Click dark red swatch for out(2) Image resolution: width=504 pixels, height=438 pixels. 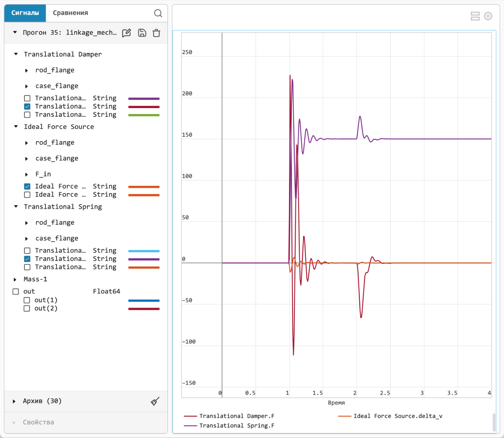[x=144, y=309]
